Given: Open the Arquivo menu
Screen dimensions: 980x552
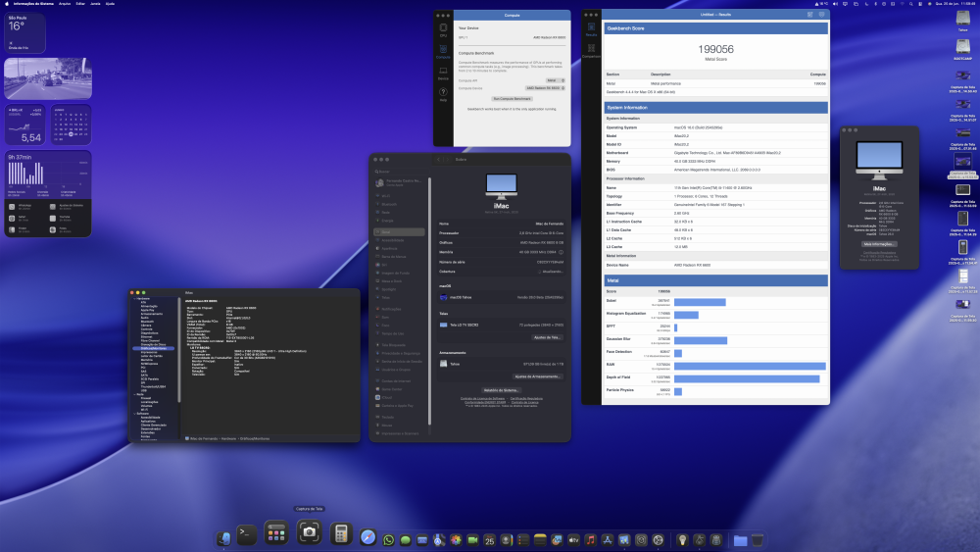Looking at the screenshot, I should 65,4.
